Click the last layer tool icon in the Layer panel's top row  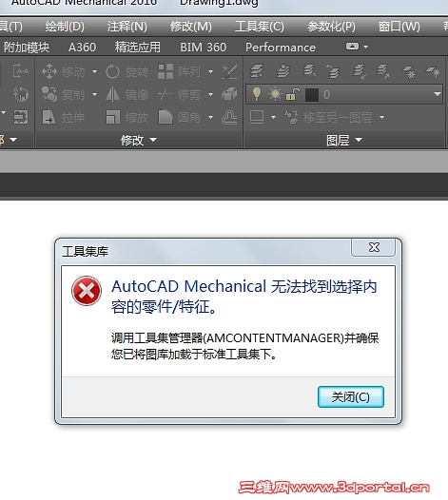coord(433,71)
